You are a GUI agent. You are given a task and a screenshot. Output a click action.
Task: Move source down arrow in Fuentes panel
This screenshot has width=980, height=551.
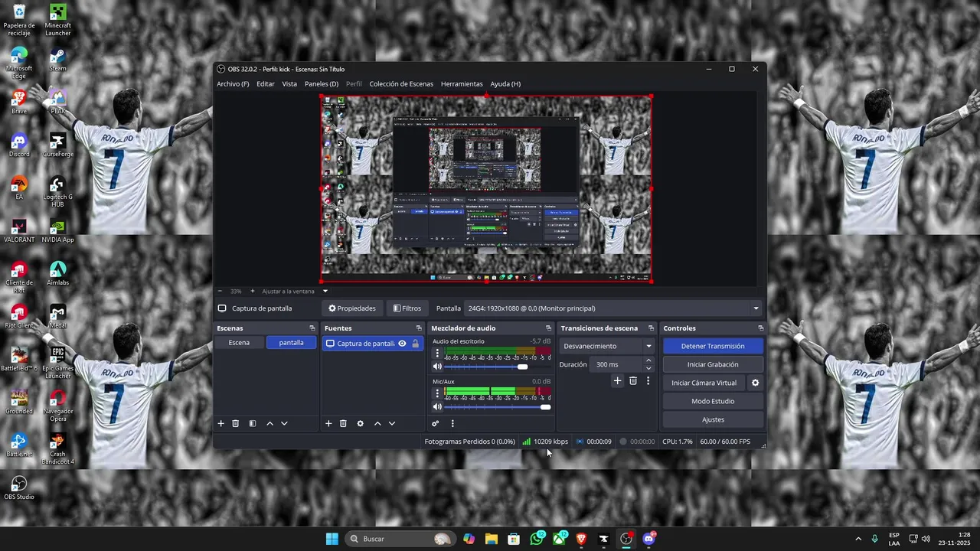pyautogui.click(x=392, y=423)
